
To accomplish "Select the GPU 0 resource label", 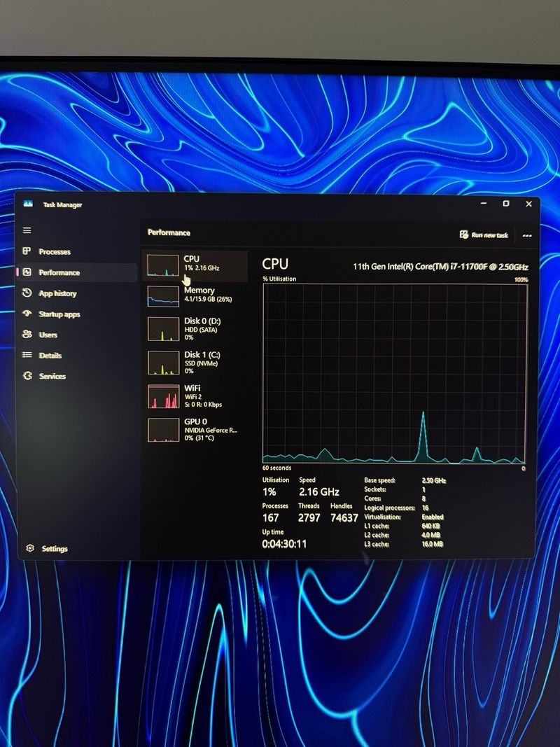I will (x=196, y=421).
